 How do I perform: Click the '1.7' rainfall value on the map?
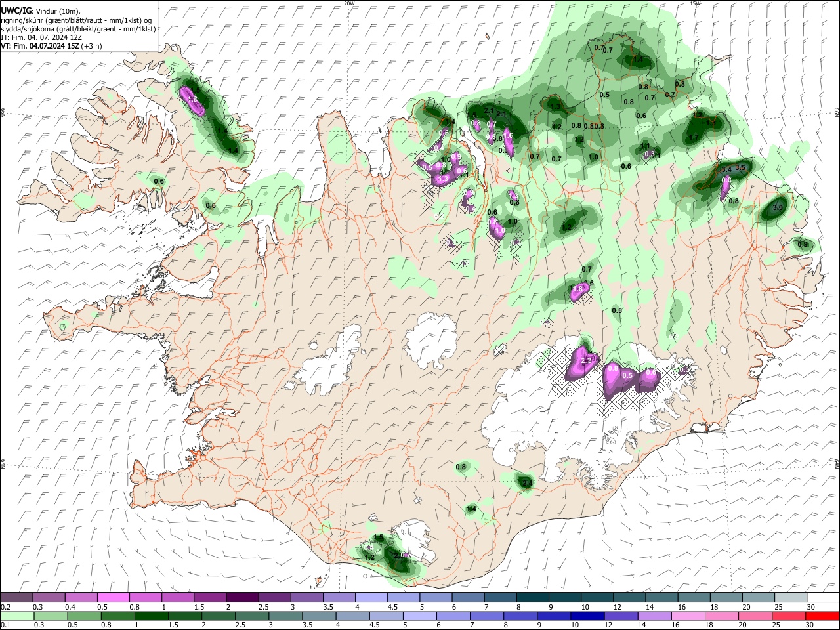[694, 137]
